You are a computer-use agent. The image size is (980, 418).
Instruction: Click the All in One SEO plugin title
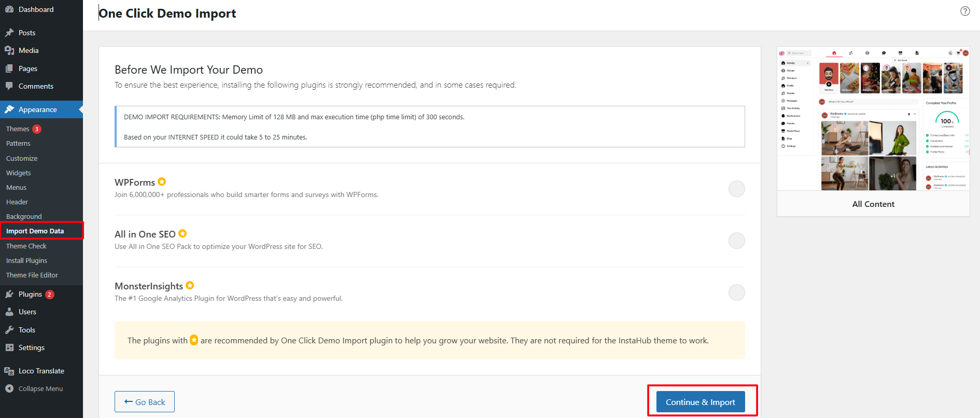coord(145,234)
